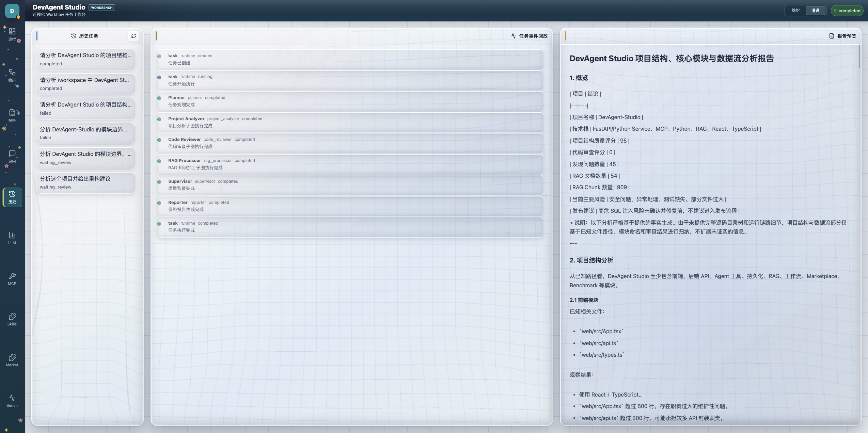Switch theme to 清透
868x433 pixels.
[815, 11]
